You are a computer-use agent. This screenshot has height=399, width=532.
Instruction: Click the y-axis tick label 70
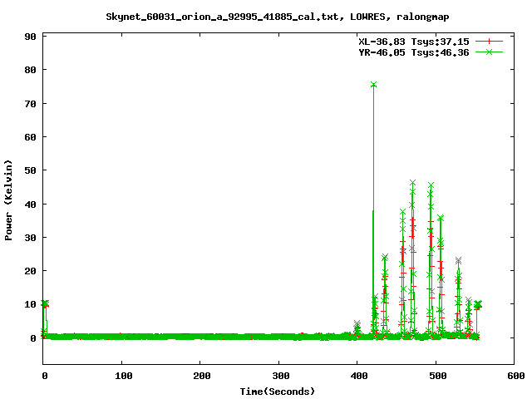pyautogui.click(x=29, y=104)
